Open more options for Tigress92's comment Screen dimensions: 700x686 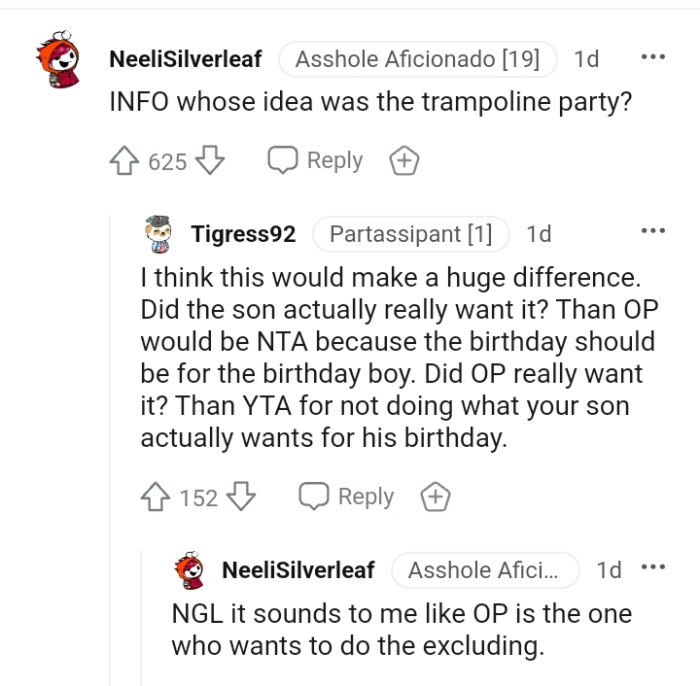point(652,232)
